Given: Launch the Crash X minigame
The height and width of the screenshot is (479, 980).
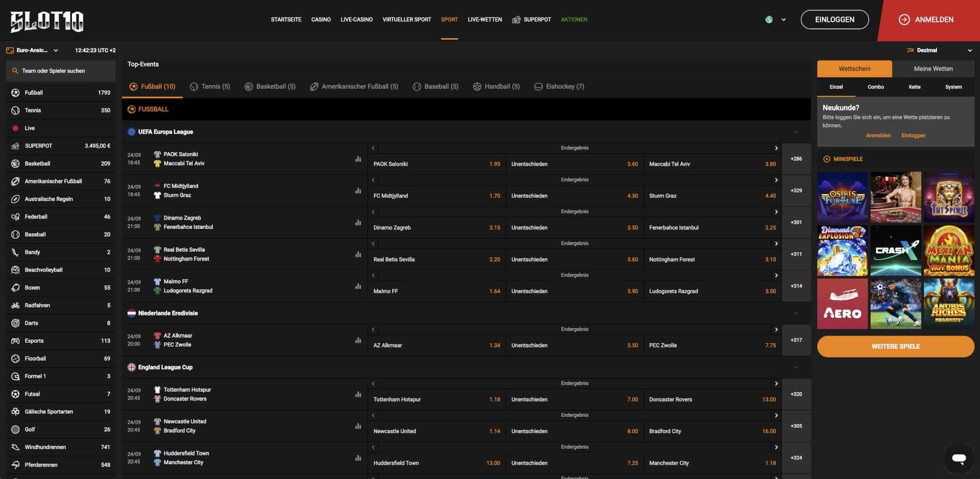Looking at the screenshot, I should click(896, 250).
